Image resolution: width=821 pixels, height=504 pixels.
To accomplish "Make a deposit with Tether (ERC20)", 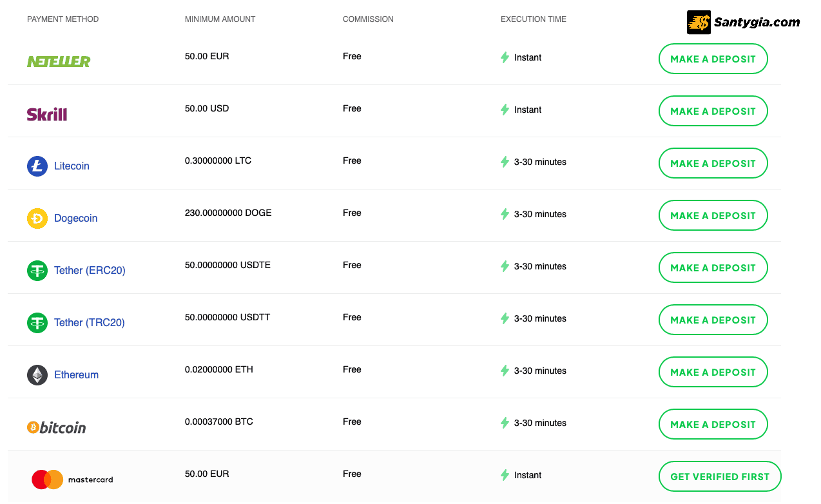I will point(713,267).
